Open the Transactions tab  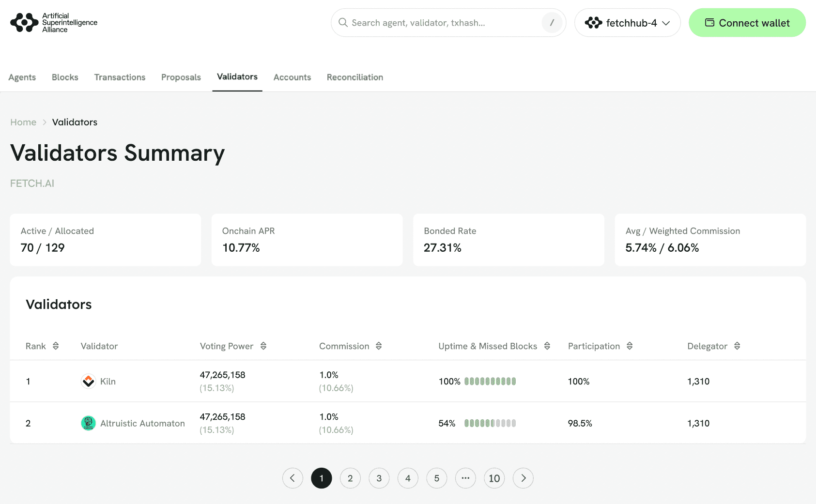[x=120, y=77]
